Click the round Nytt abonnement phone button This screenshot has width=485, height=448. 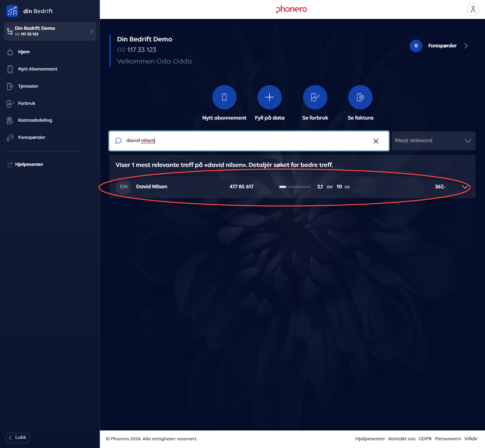click(x=224, y=97)
